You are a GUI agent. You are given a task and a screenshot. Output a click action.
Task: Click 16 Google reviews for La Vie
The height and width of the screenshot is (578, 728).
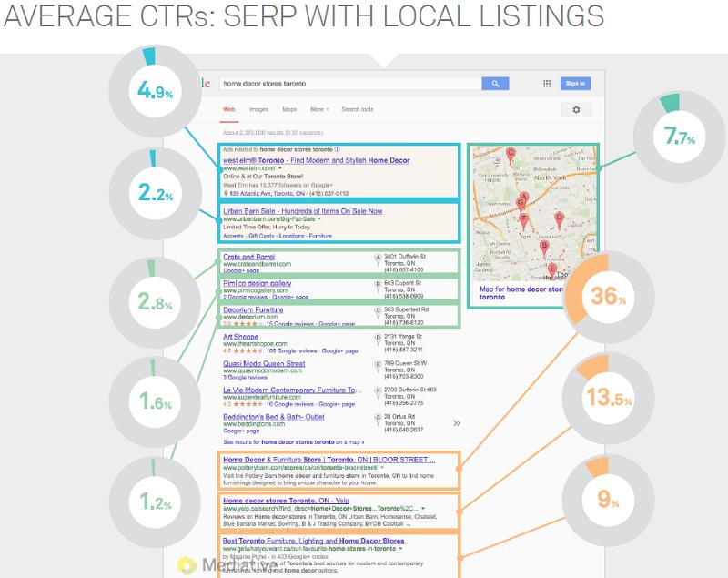(290, 404)
